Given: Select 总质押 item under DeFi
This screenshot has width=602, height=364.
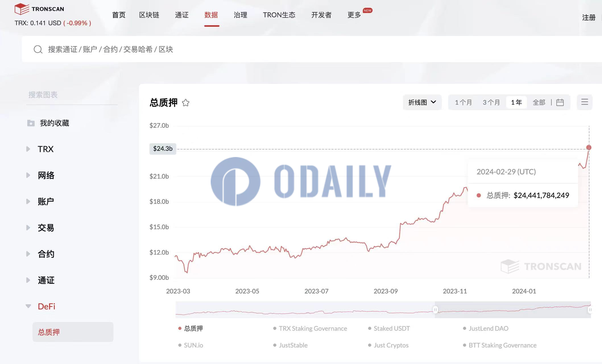Looking at the screenshot, I should pyautogui.click(x=73, y=332).
